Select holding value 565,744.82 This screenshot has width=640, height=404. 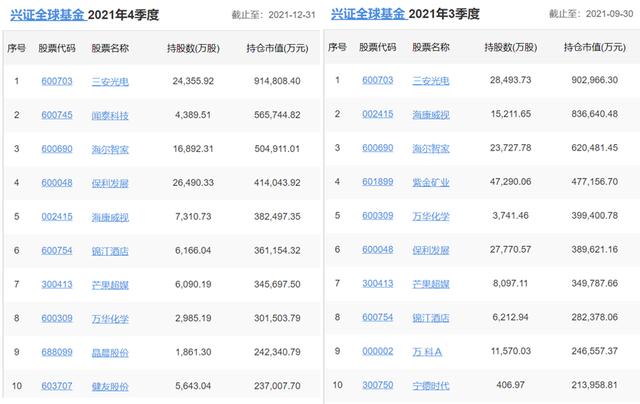point(277,115)
